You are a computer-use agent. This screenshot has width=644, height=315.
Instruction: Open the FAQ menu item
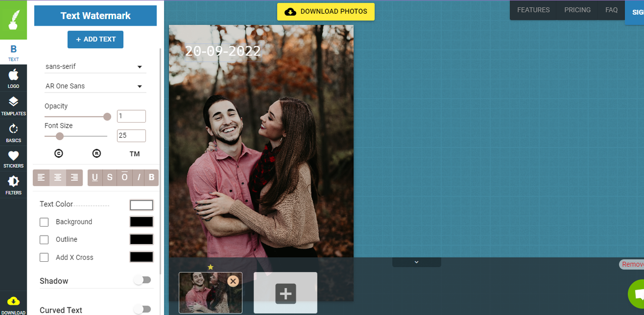[x=611, y=10]
